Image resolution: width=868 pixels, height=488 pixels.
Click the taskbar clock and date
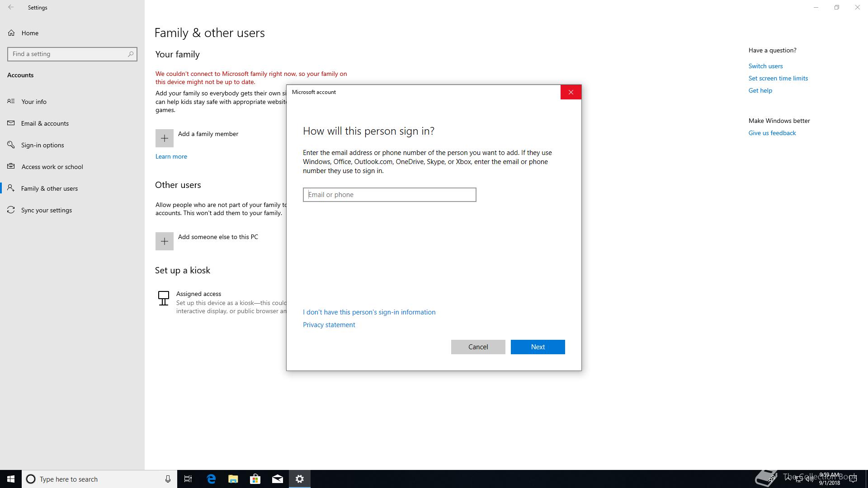pyautogui.click(x=829, y=479)
